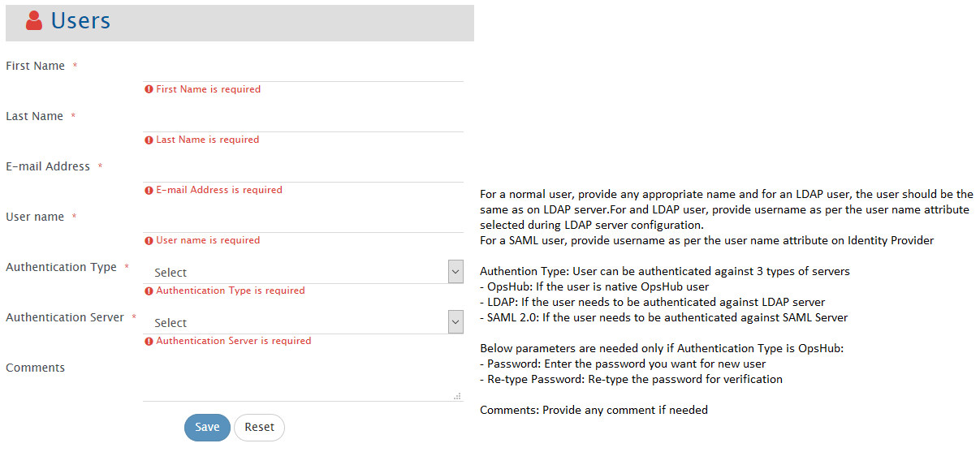
Task: Click the First Name error icon
Action: tap(149, 89)
